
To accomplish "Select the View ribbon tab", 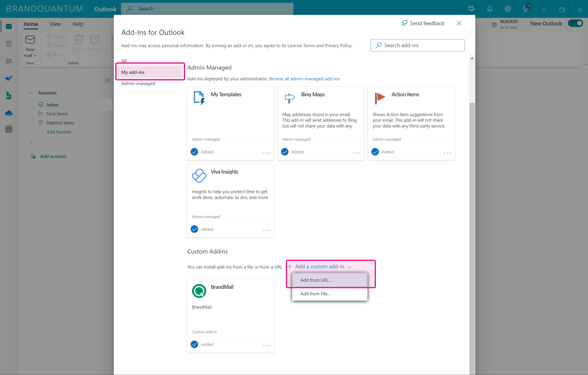I will pyautogui.click(x=55, y=24).
